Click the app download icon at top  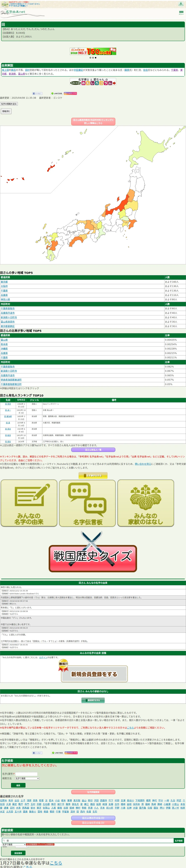(181, 4)
